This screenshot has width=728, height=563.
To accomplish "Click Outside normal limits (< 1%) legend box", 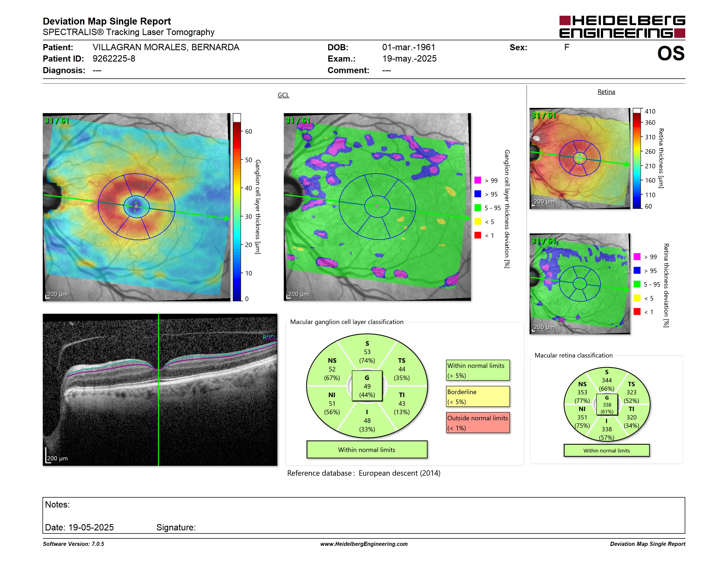I will (478, 423).
